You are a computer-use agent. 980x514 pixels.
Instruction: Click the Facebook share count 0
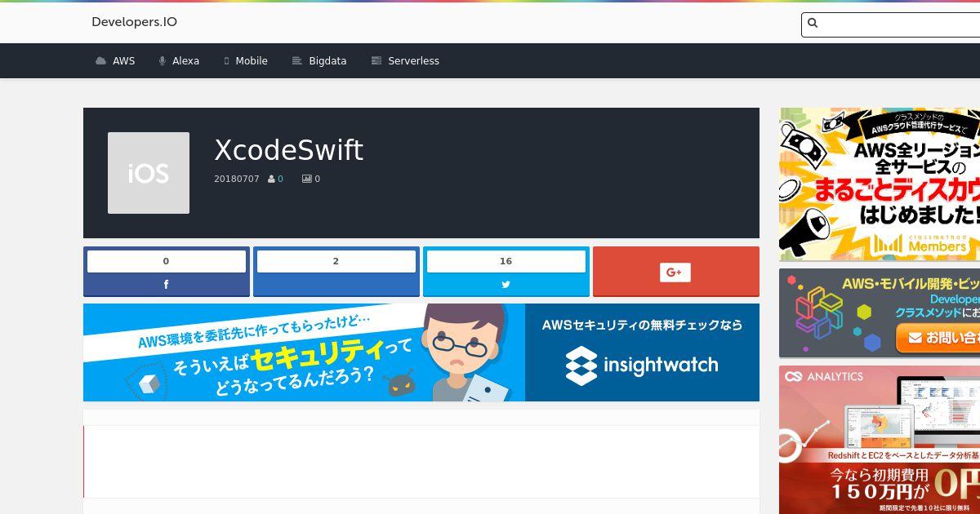click(167, 261)
